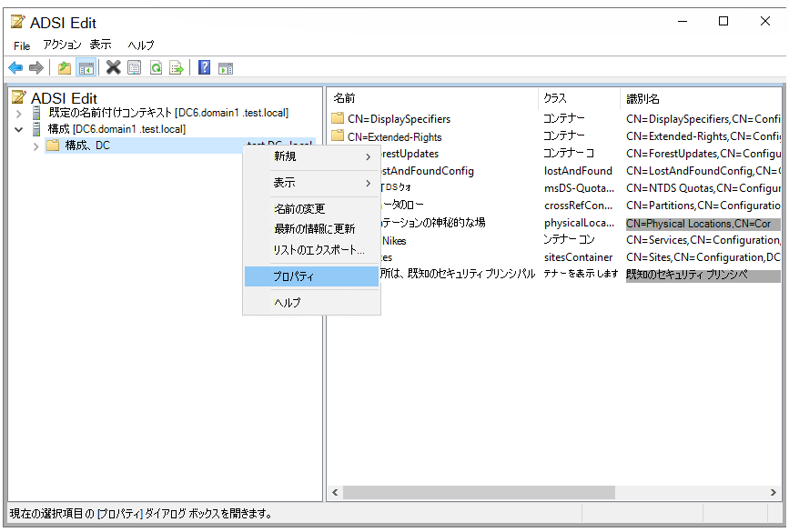The image size is (789, 532).
Task: Click the ADSI Edit root icon in tree
Action: point(18,97)
